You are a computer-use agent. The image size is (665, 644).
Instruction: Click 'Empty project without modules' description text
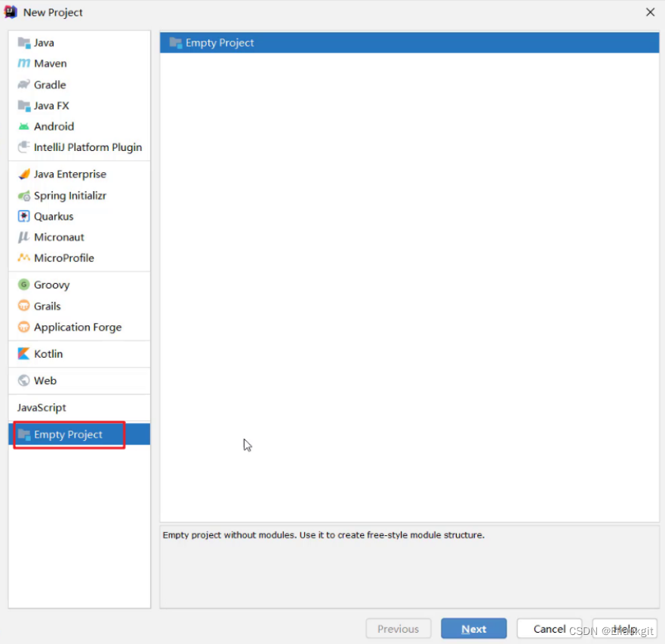tap(323, 535)
